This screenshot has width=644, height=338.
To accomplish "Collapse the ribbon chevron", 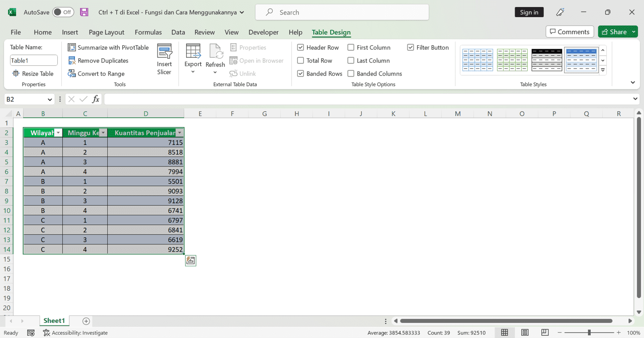I will point(633,82).
